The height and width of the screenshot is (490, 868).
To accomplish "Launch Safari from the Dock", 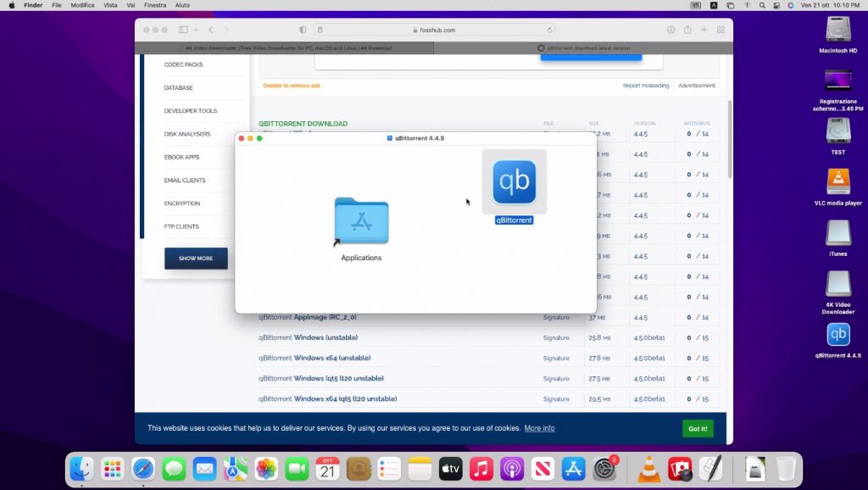I will (143, 468).
